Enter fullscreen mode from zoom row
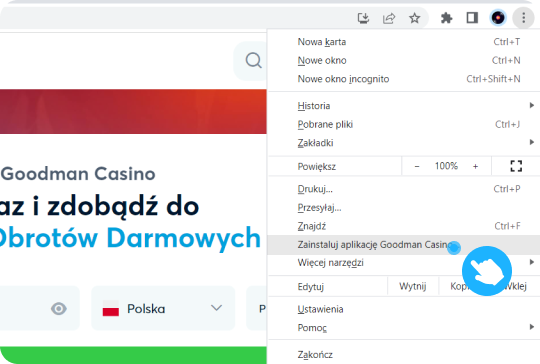 tap(516, 166)
